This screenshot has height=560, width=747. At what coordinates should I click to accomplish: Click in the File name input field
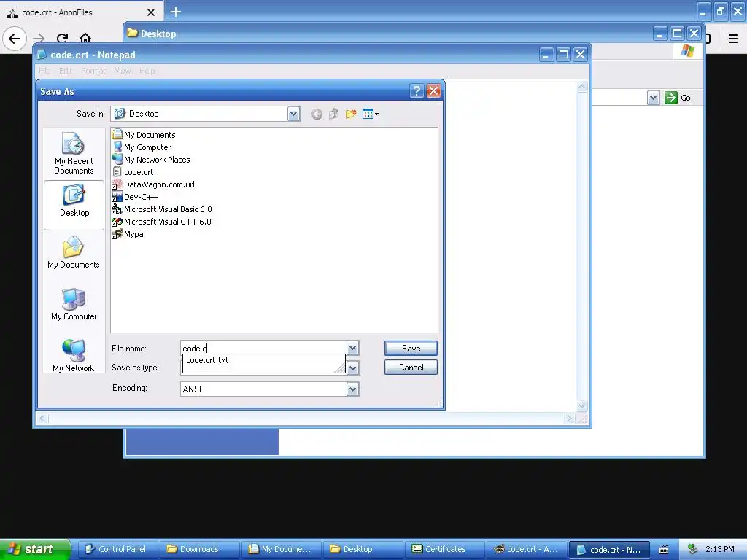tap(263, 348)
